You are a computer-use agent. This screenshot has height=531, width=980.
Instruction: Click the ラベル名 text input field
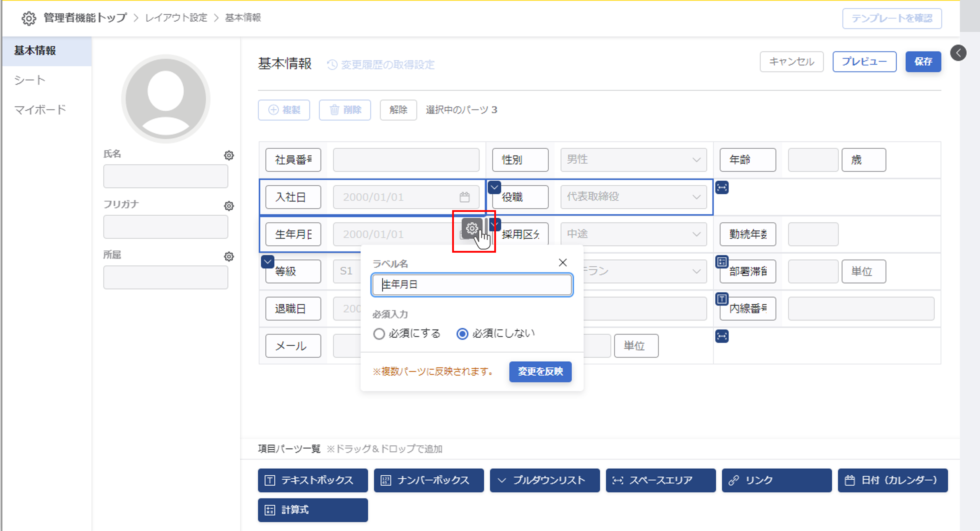[472, 285]
